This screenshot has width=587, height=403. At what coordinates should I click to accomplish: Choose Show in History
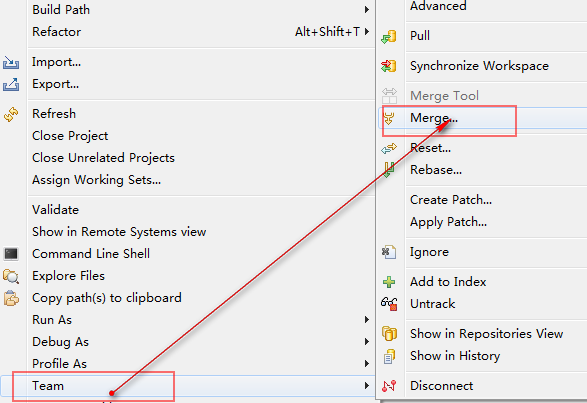455,355
